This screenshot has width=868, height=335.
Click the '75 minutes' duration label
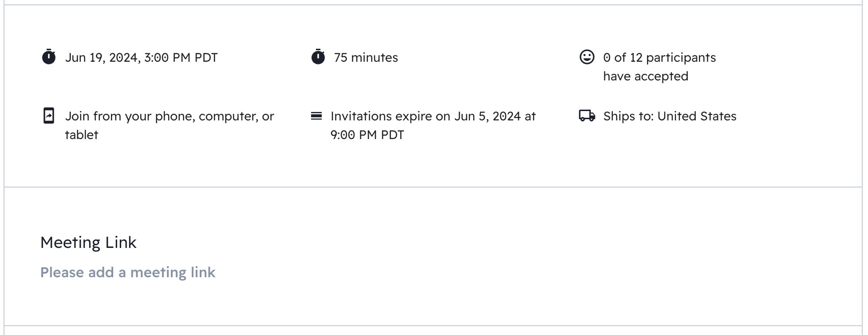click(366, 58)
